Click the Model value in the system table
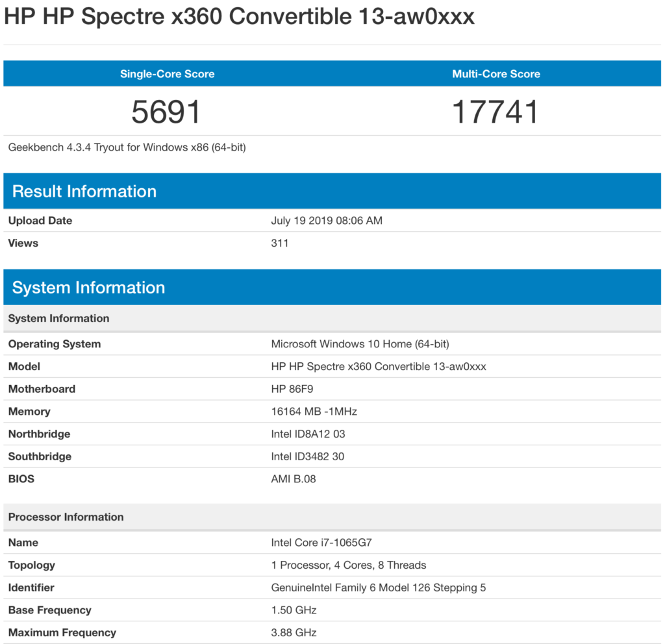The width and height of the screenshot is (665, 644). coord(379,367)
